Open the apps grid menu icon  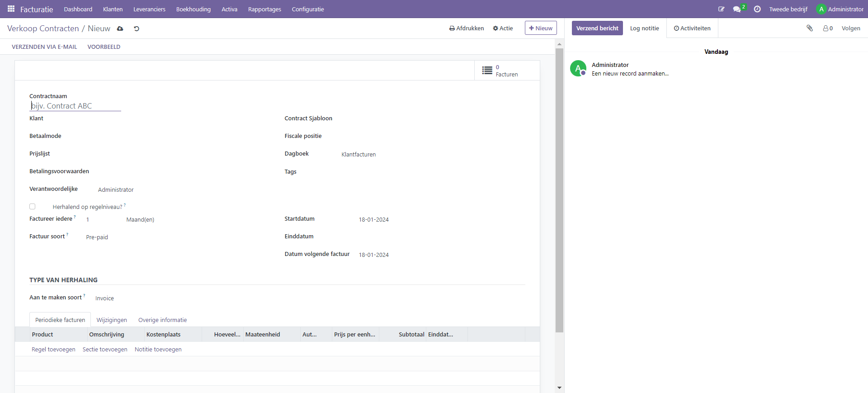tap(11, 9)
